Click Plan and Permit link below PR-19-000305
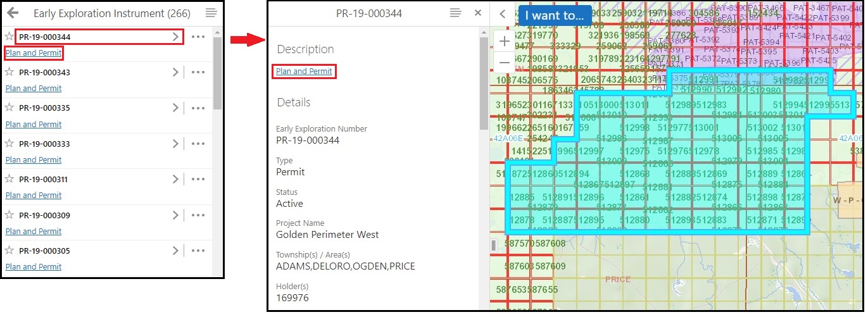 [x=34, y=266]
